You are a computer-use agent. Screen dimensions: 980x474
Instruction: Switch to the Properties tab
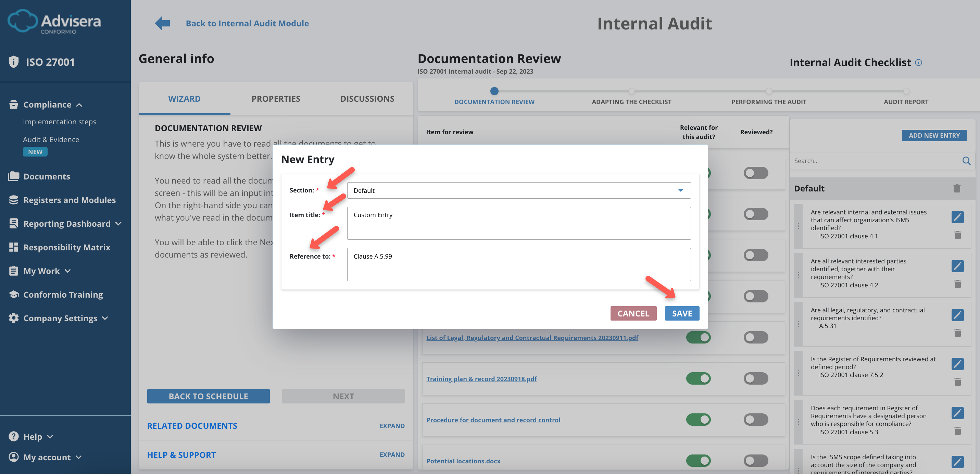275,98
